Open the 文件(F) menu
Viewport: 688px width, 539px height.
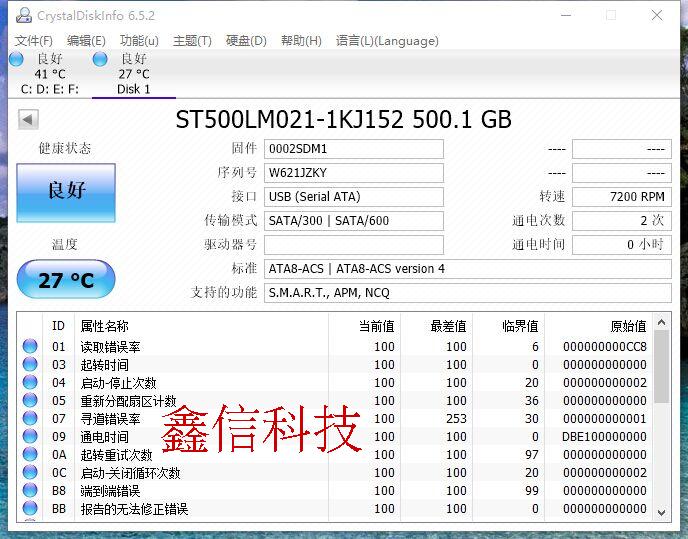tap(33, 41)
